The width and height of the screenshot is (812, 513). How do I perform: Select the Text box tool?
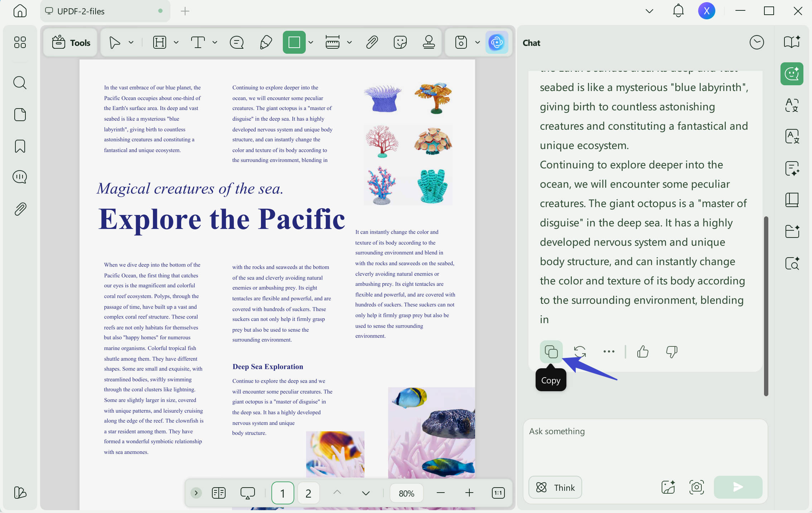[x=198, y=42]
